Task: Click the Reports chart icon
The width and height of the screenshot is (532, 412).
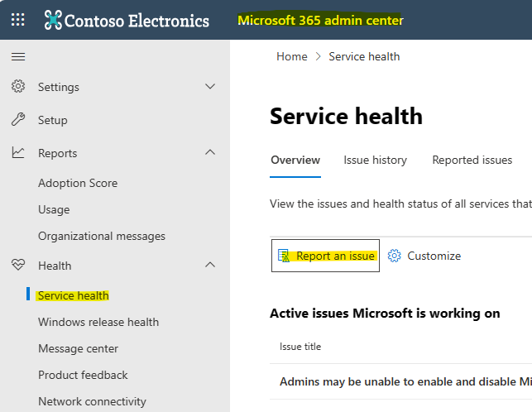Action: pos(18,153)
